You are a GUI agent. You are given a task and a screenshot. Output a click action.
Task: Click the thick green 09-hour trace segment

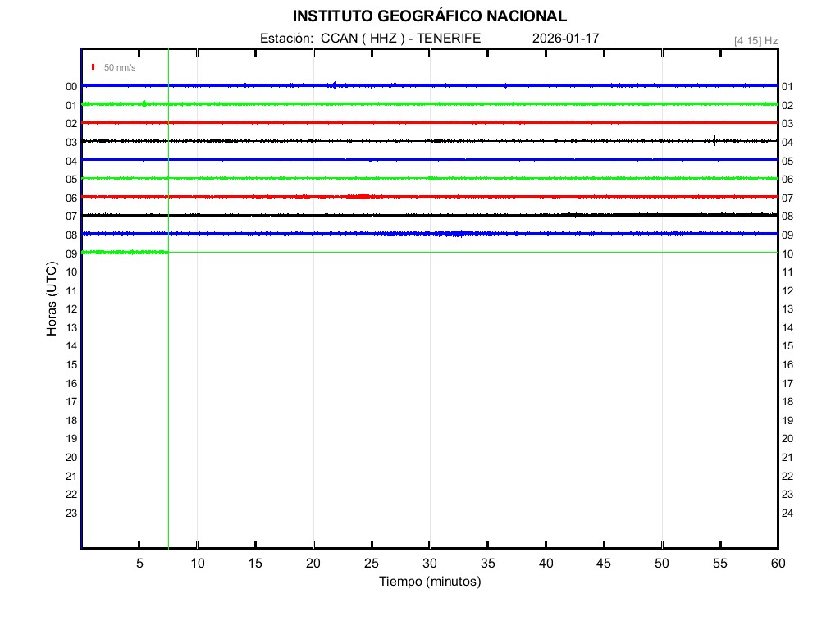(125, 252)
